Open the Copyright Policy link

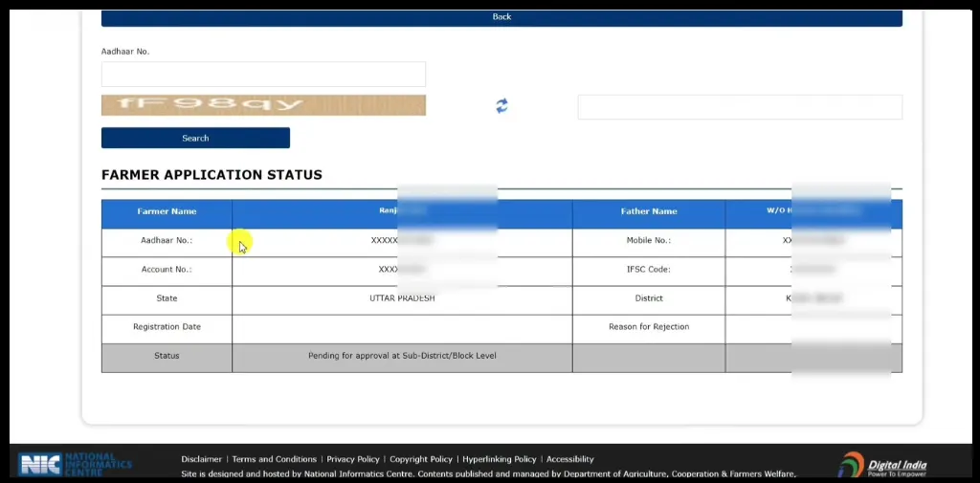coord(421,459)
